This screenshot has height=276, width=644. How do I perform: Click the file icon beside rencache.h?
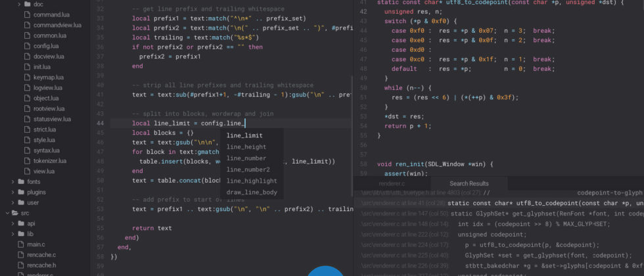click(20, 265)
